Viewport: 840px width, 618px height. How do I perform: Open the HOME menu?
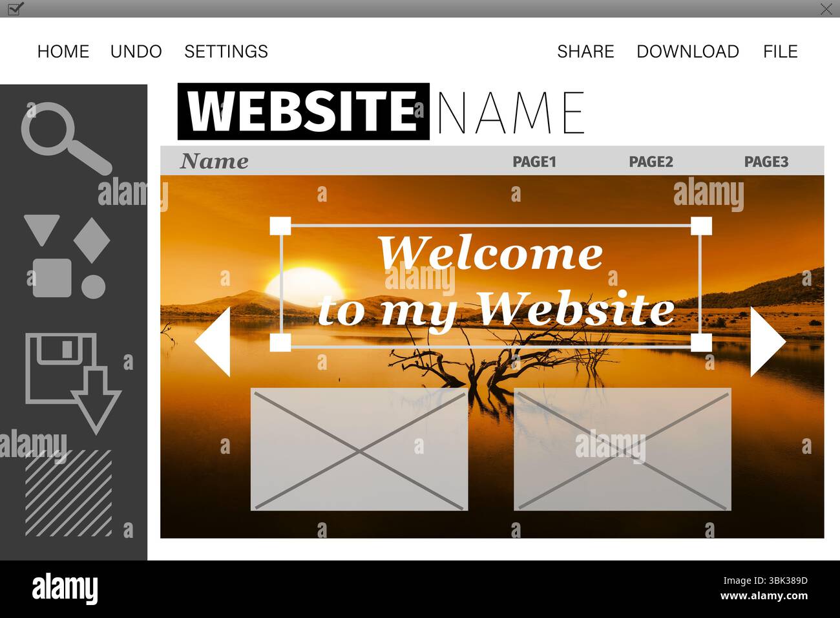tap(63, 51)
